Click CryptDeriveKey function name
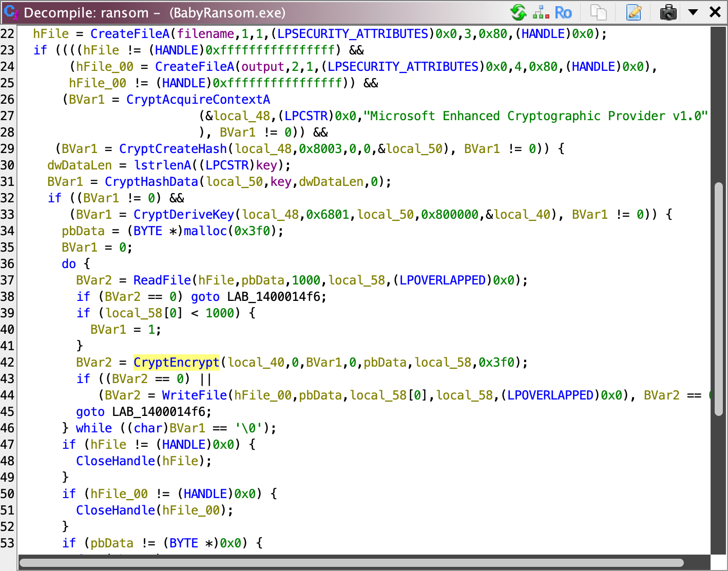This screenshot has width=728, height=571. 183,215
